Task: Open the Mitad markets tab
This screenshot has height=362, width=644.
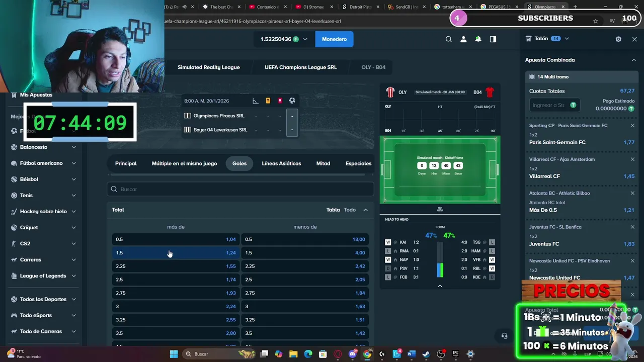Action: [x=323, y=163]
